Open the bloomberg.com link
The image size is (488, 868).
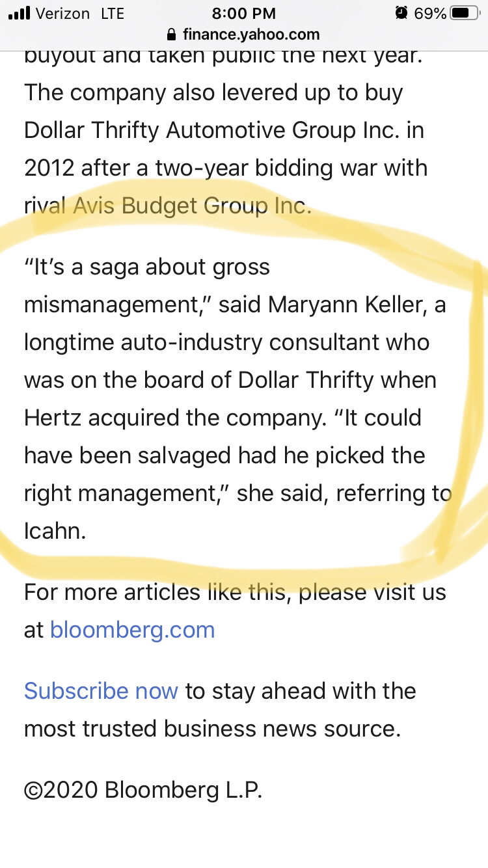132,630
